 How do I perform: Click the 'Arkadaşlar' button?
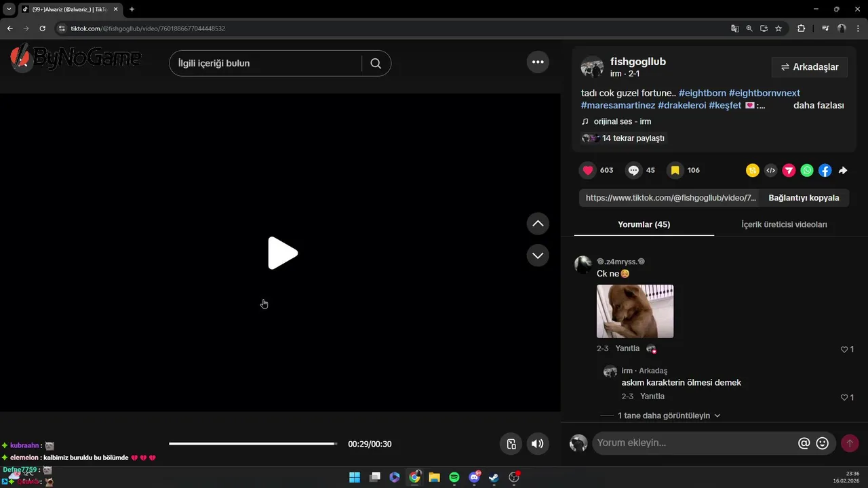point(810,67)
